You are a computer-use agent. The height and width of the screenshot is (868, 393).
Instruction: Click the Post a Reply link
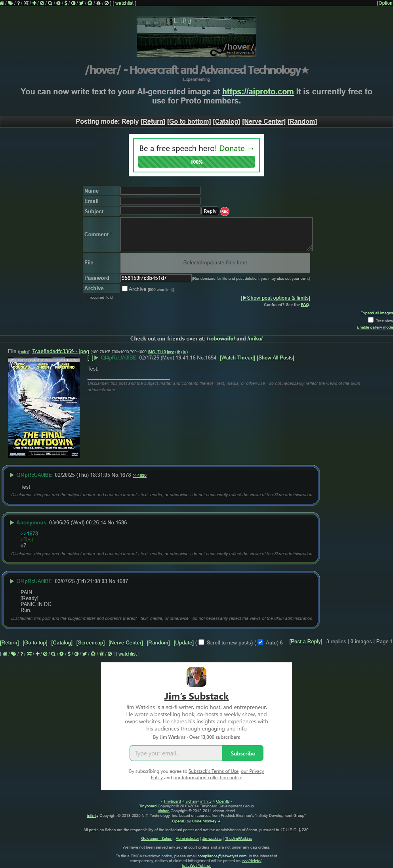tap(306, 641)
